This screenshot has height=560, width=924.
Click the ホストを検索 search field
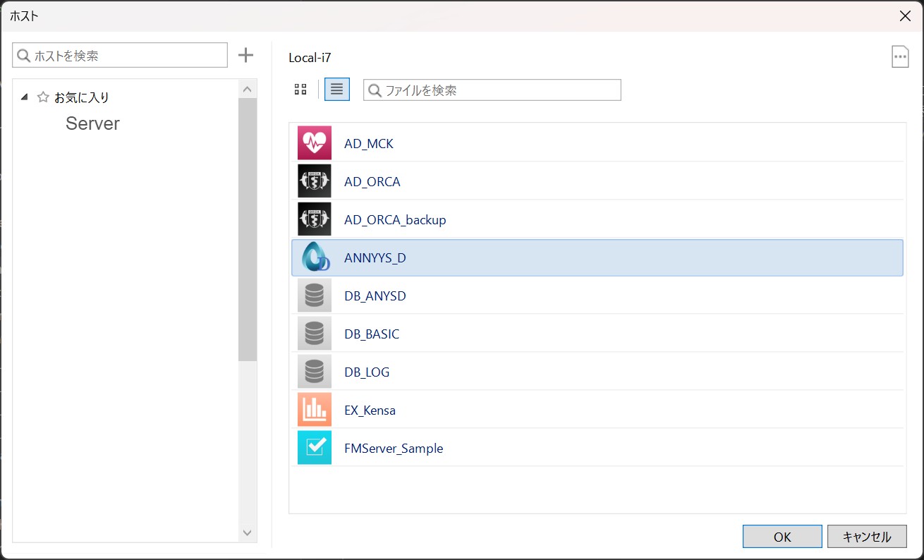[120, 55]
